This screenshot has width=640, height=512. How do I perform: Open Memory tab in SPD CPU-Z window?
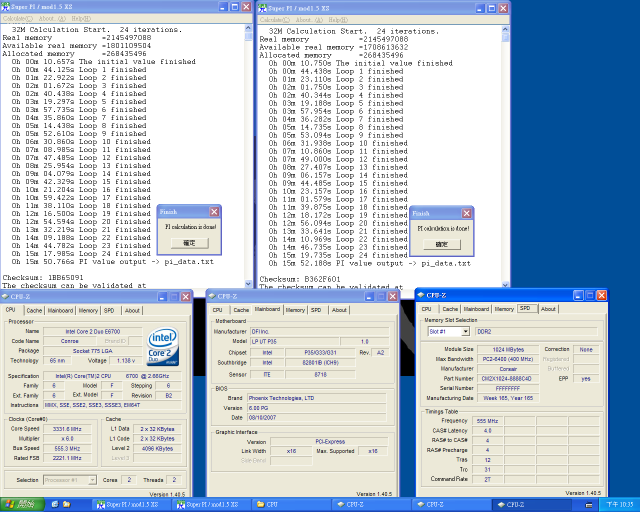tap(504, 309)
